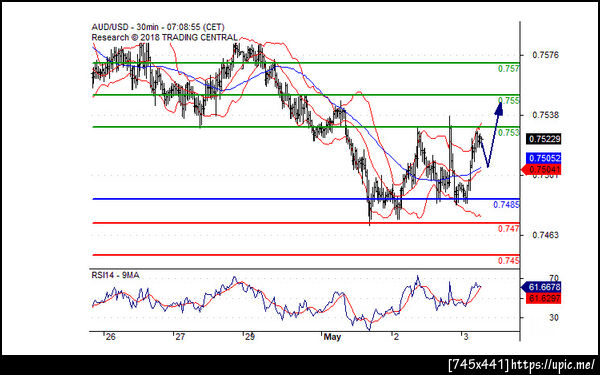This screenshot has height=375, width=600.
Task: Click the 0.7463 price axis label
Action: [545, 235]
